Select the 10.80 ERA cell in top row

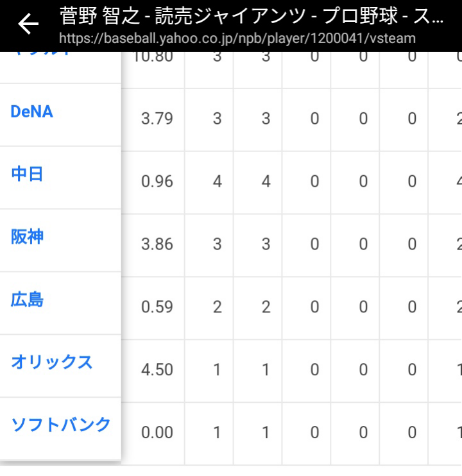tap(153, 57)
